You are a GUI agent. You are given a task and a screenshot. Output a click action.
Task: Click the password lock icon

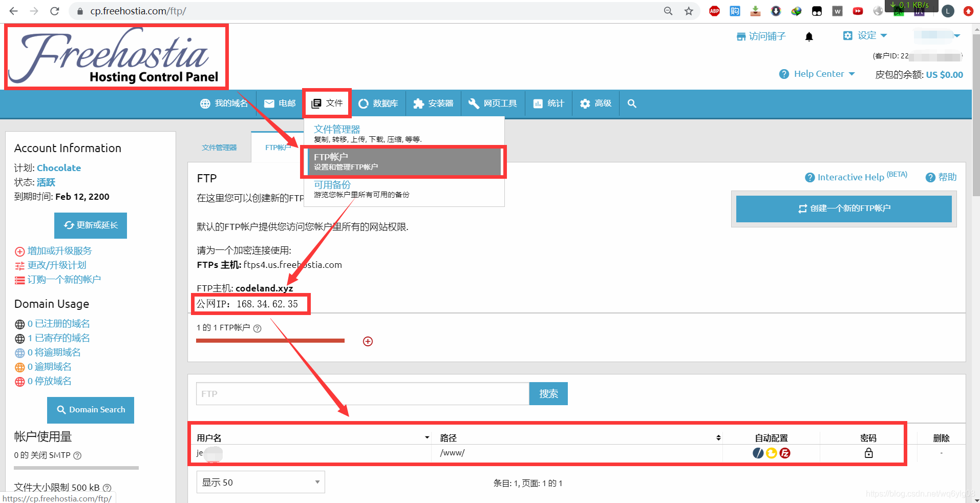868,453
